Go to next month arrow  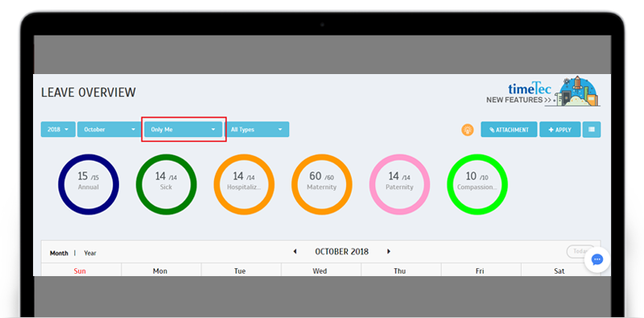389,251
